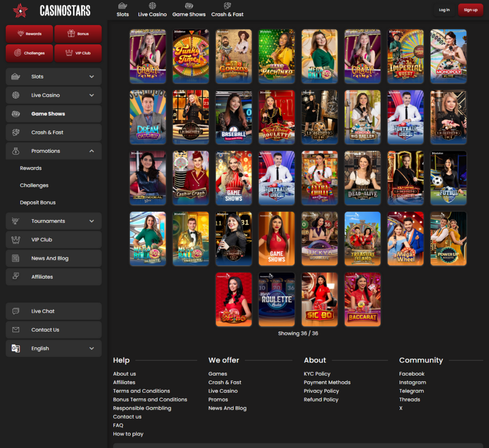
Task: Open the Extra Chilli Epic Spins thumbnail
Action: tap(319, 178)
